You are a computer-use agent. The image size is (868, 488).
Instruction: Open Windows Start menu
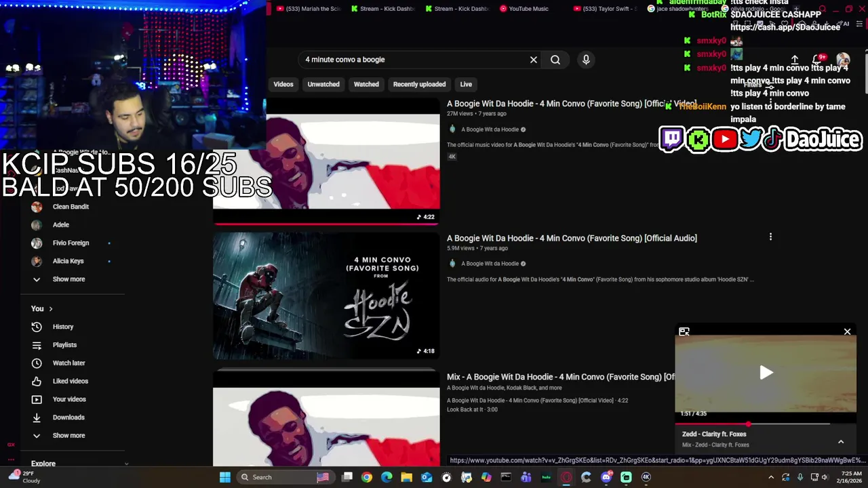pos(225,477)
